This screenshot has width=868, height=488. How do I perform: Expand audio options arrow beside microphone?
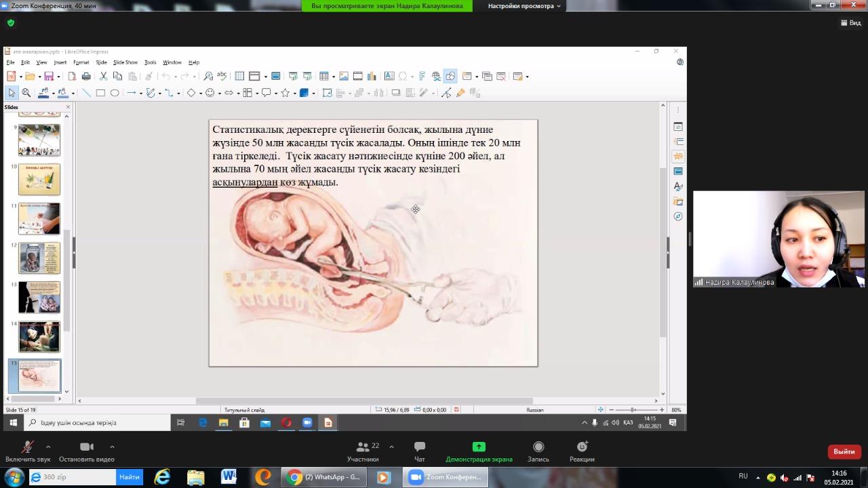(48, 447)
